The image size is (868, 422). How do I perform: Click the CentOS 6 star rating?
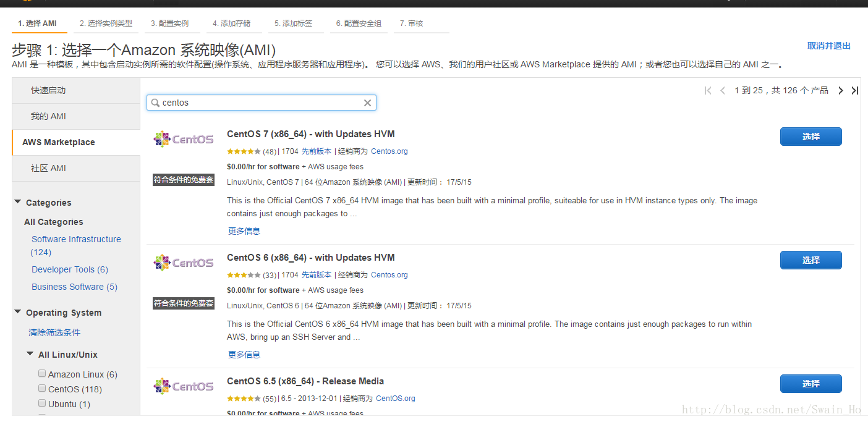(244, 275)
